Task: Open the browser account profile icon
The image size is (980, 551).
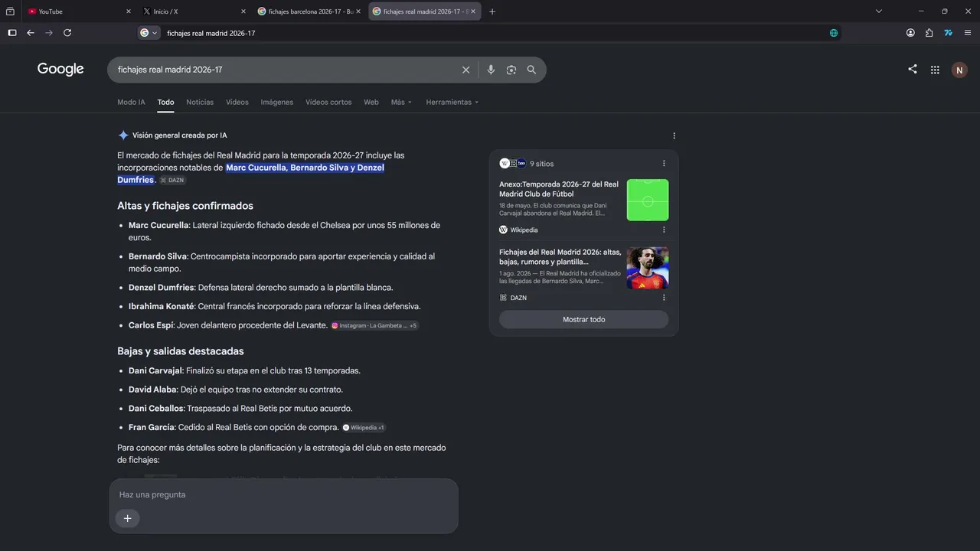Action: click(910, 33)
